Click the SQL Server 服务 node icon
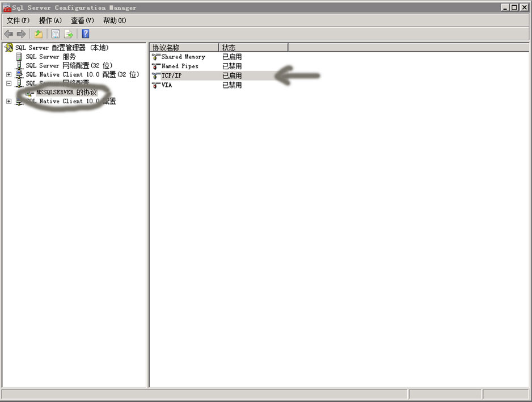 20,56
